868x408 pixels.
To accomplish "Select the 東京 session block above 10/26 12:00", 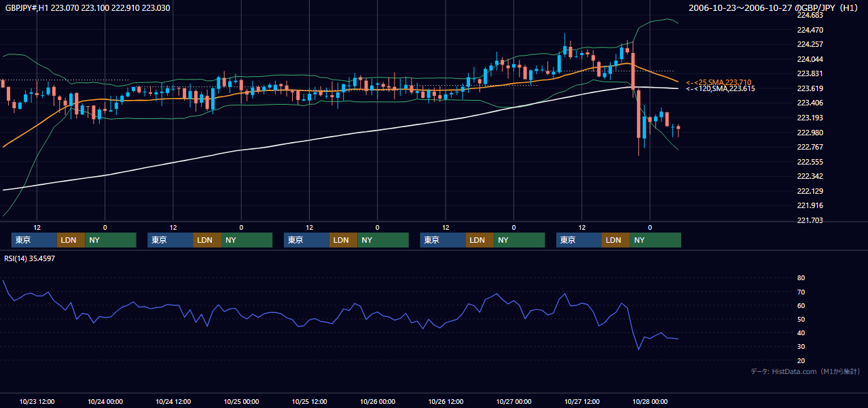I will click(443, 240).
